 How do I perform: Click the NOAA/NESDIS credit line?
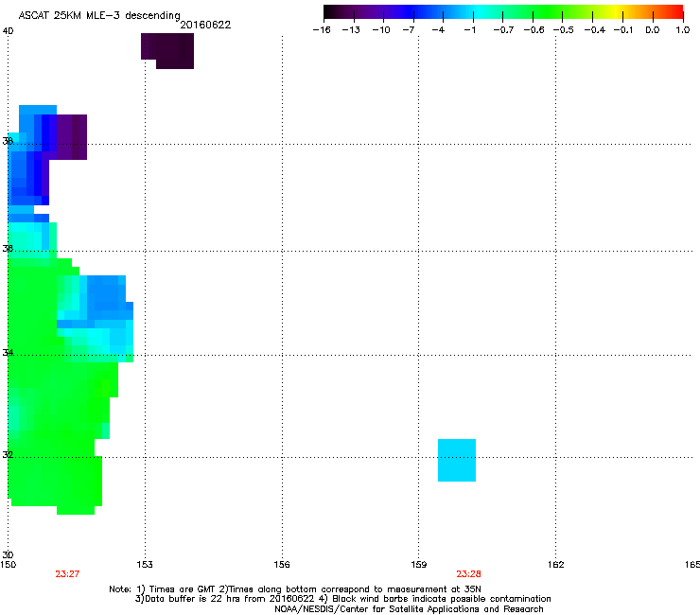[x=409, y=609]
